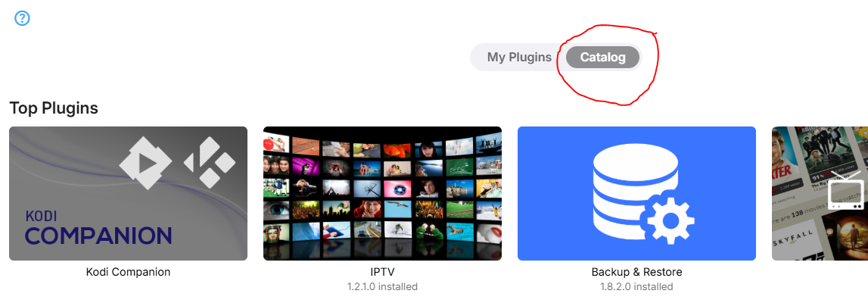
Task: Open the Backup & Restore plugin tile
Action: [636, 193]
